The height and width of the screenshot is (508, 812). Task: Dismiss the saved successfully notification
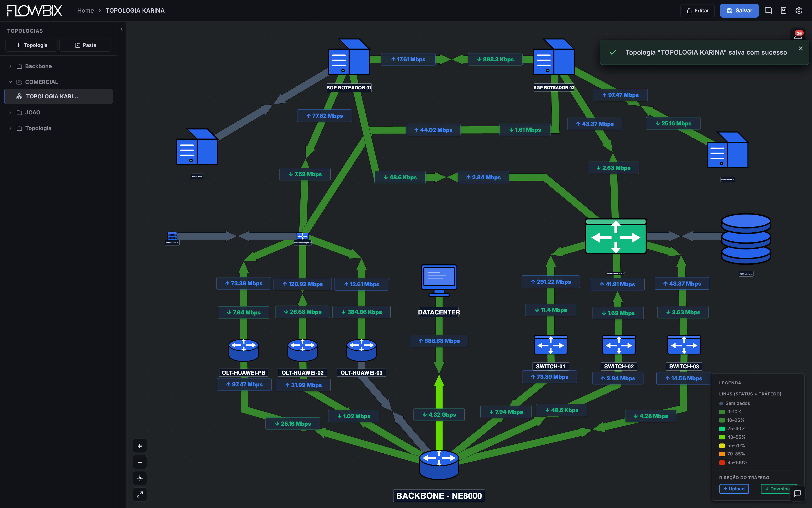click(x=800, y=48)
